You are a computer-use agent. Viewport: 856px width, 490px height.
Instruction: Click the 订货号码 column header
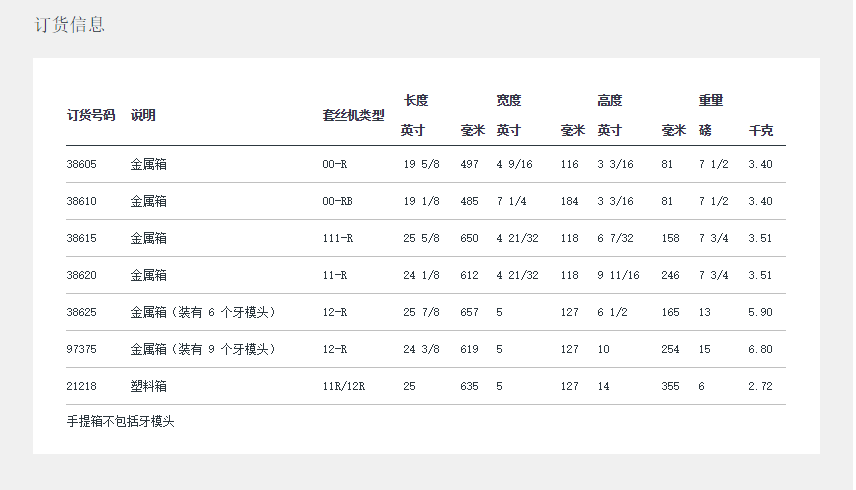90,115
